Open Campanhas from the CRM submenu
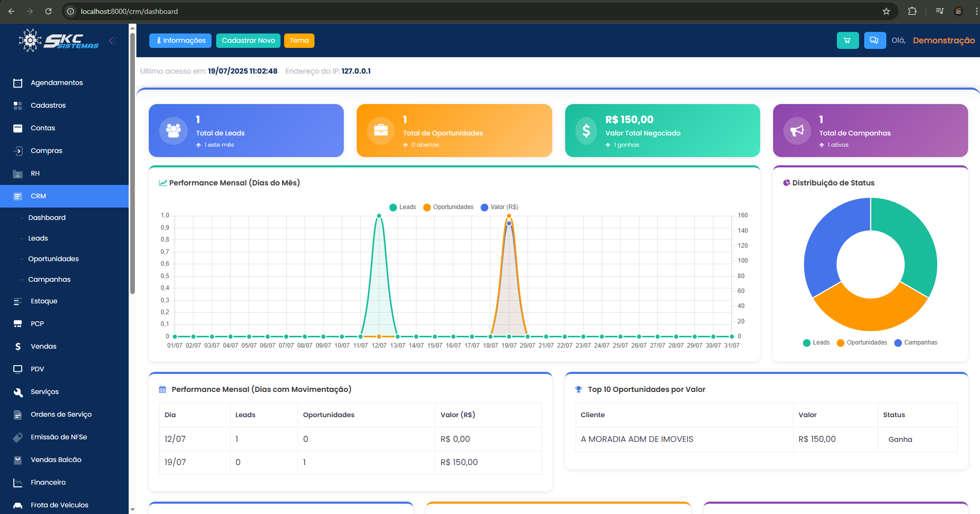Screen dimensions: 980x514 49,279
